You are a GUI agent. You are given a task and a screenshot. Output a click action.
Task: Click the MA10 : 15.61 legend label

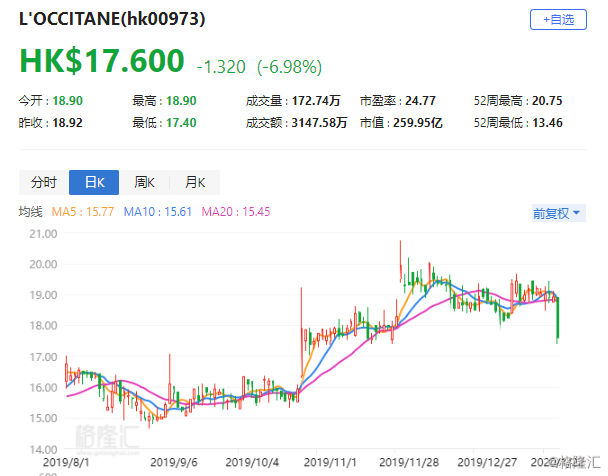[x=158, y=212]
